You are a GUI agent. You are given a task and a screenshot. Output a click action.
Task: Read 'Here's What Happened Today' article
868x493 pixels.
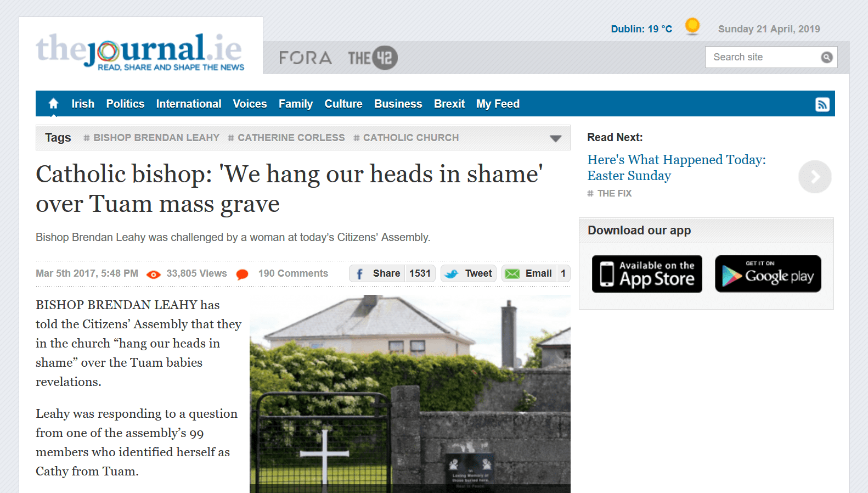pyautogui.click(x=677, y=167)
